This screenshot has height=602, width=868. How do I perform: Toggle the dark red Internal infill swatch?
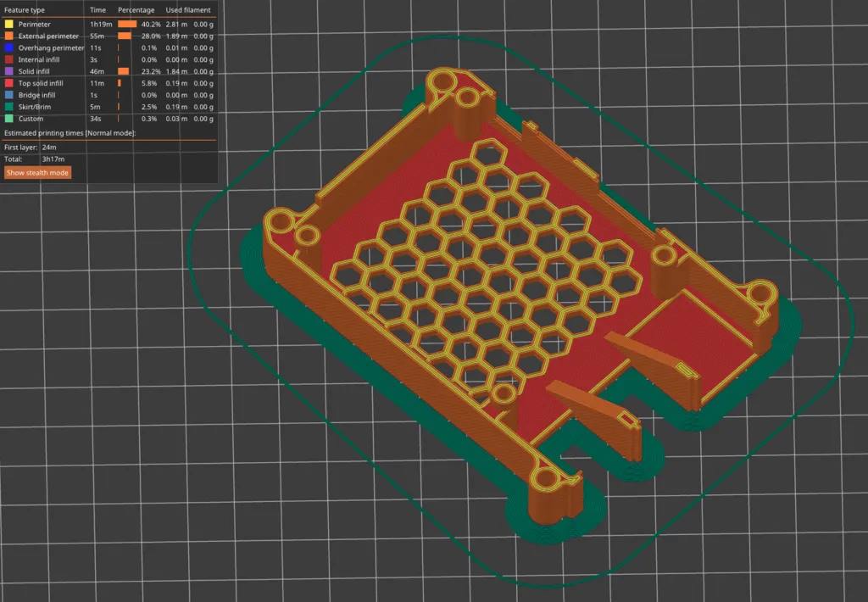pyautogui.click(x=8, y=60)
